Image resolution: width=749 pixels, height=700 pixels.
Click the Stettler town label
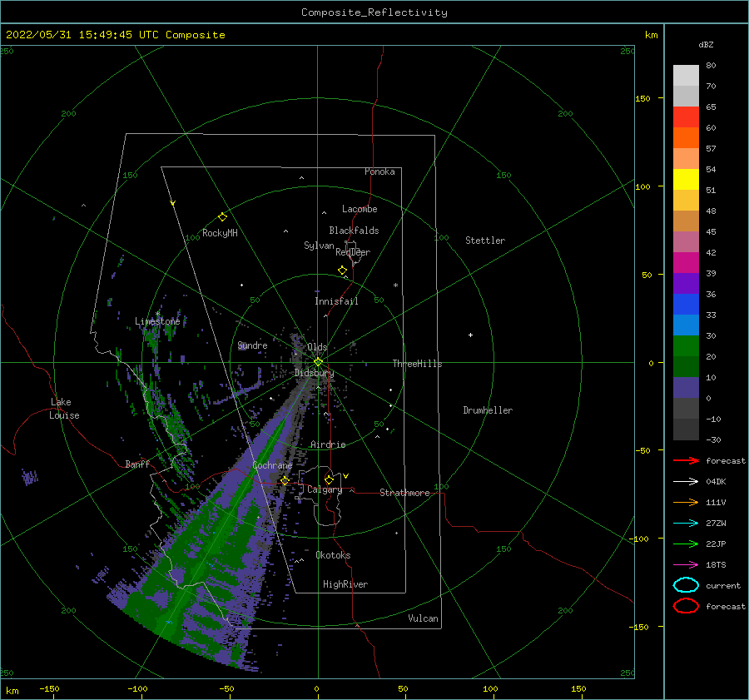coord(485,241)
